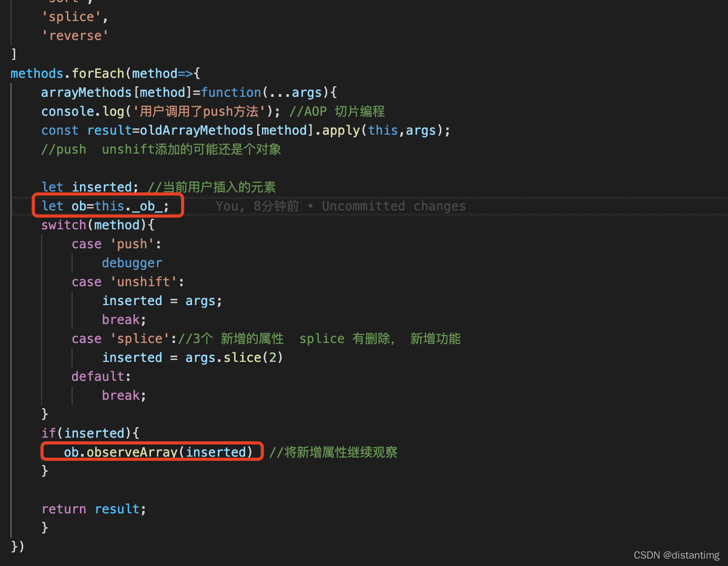The height and width of the screenshot is (566, 728).
Task: Select the "default:" switch label
Action: (x=101, y=376)
